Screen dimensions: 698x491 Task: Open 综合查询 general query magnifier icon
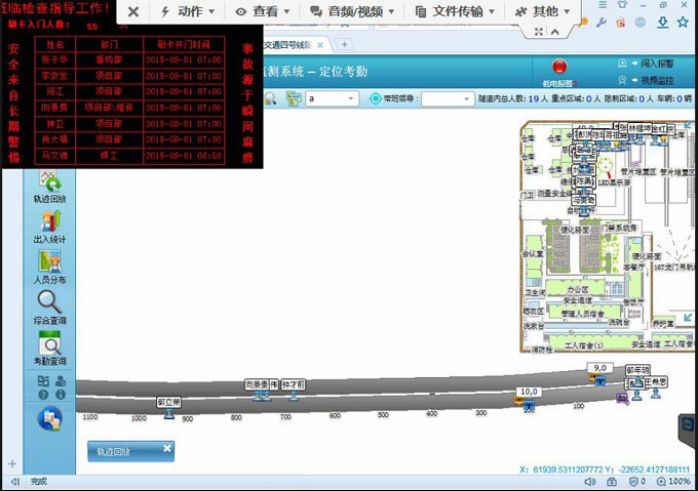50,304
